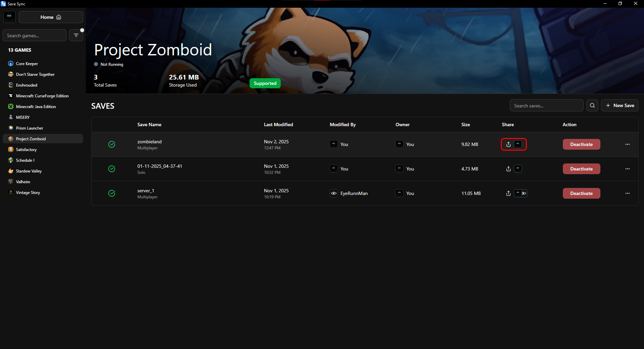This screenshot has height=349, width=644.
Task: Click EyeRunnMan eye avatar icon
Action: click(x=333, y=193)
